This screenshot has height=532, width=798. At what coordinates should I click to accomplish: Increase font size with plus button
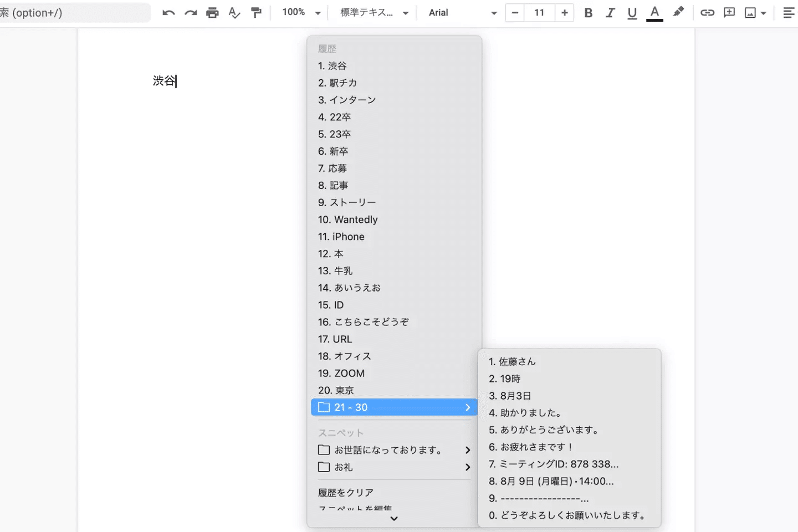tap(564, 13)
